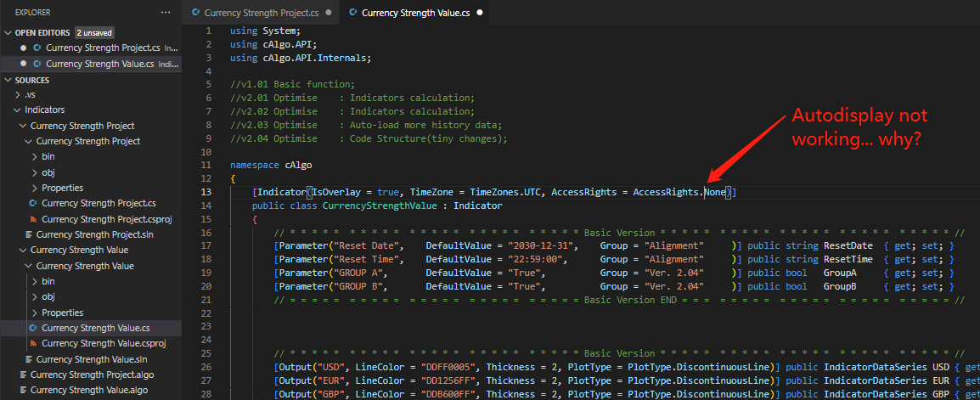Click the file icon of Currency Strength Project.algo
980x400 pixels.
pos(22,375)
